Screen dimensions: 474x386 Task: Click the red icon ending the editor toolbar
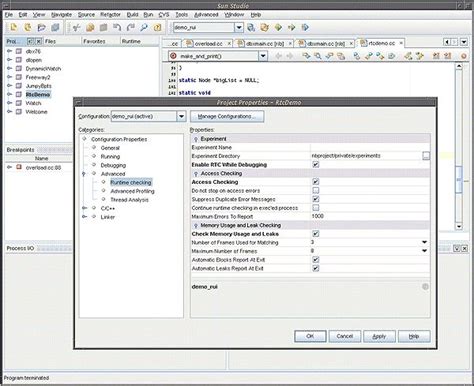coord(463,56)
